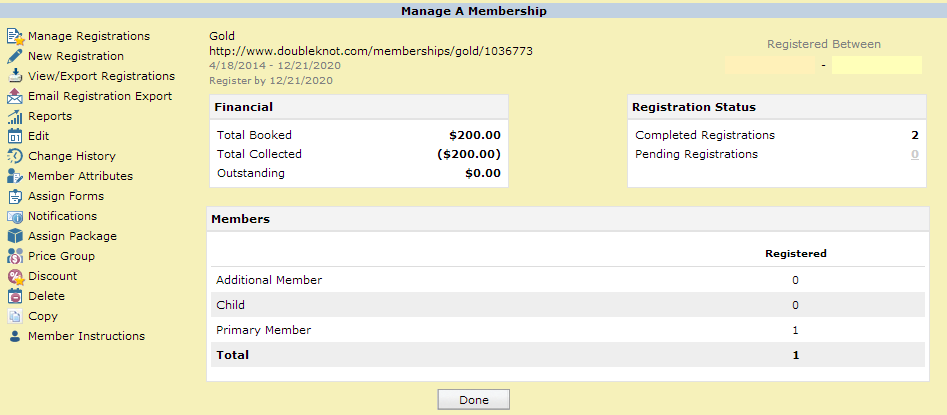Click the Delete icon in sidebar
The image size is (947, 415).
coord(15,297)
